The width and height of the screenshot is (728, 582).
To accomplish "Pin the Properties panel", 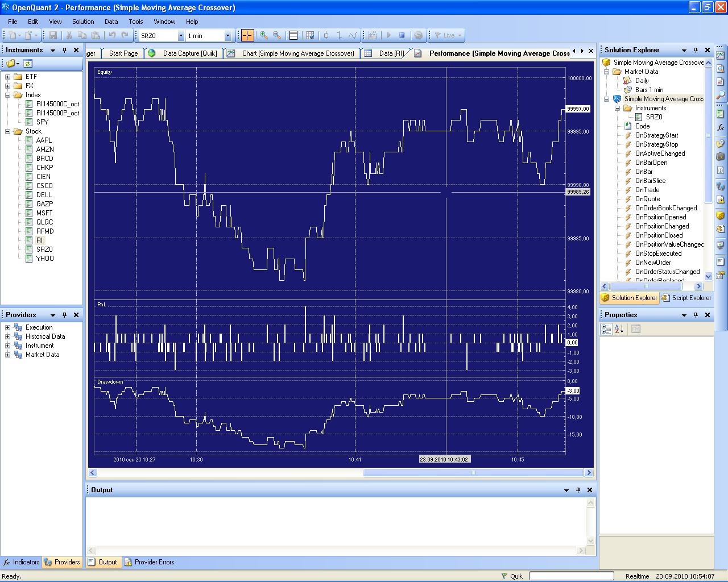I will pos(696,315).
